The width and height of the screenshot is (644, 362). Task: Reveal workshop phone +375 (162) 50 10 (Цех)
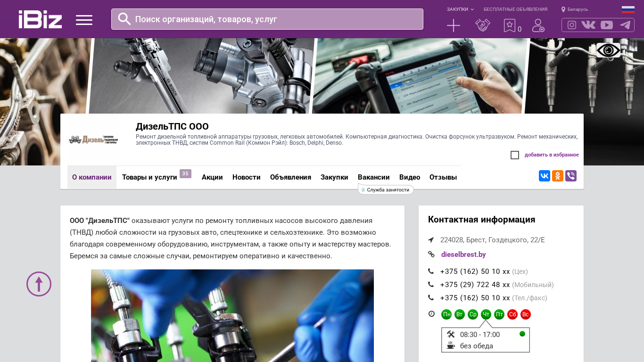[x=475, y=271]
